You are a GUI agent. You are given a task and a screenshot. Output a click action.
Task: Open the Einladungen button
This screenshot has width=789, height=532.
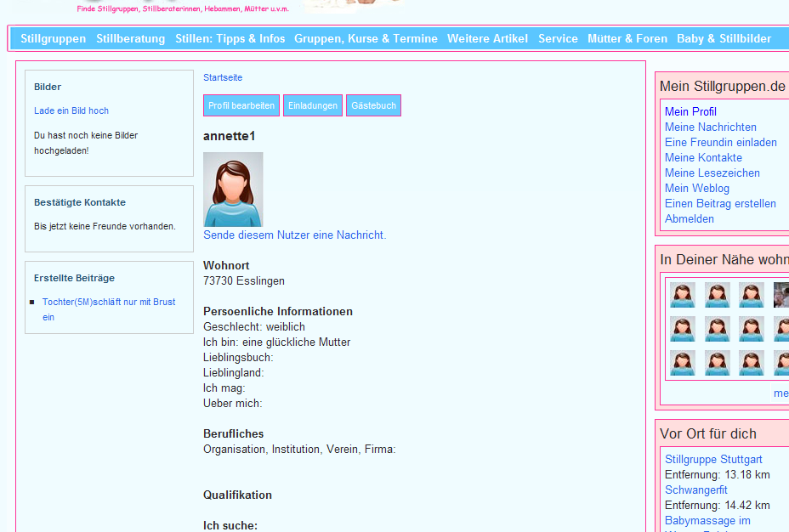(x=313, y=105)
